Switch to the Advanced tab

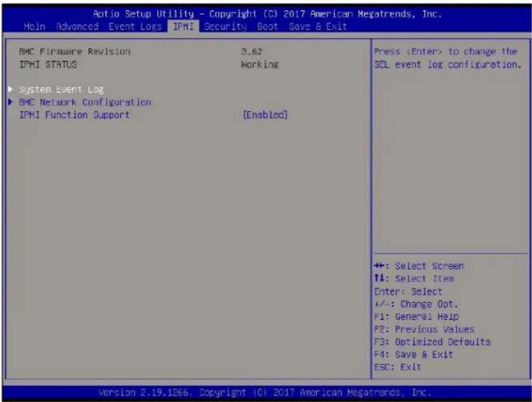click(77, 26)
